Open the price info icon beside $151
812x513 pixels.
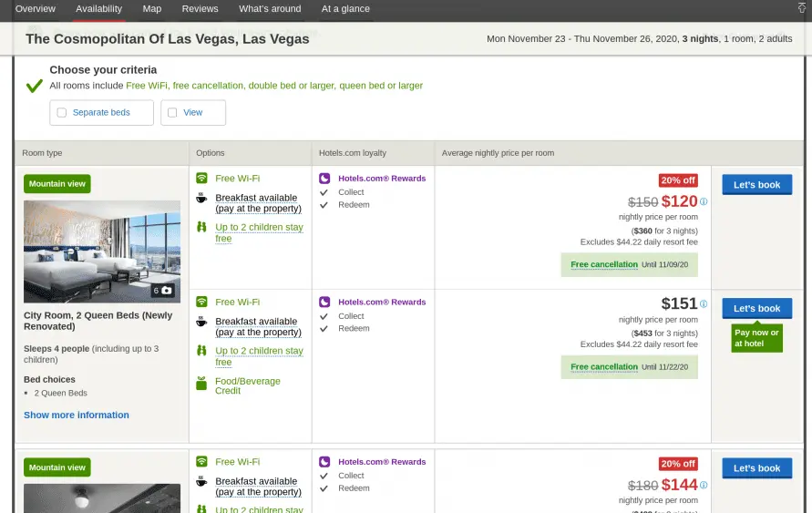point(704,303)
